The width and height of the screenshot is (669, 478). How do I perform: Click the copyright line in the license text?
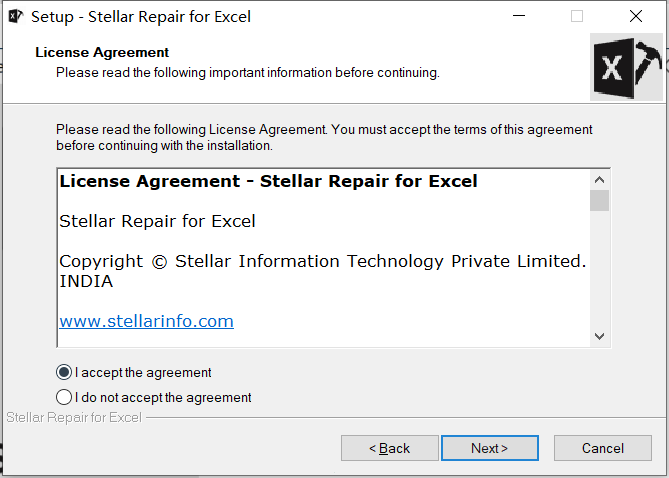pyautogui.click(x=323, y=271)
